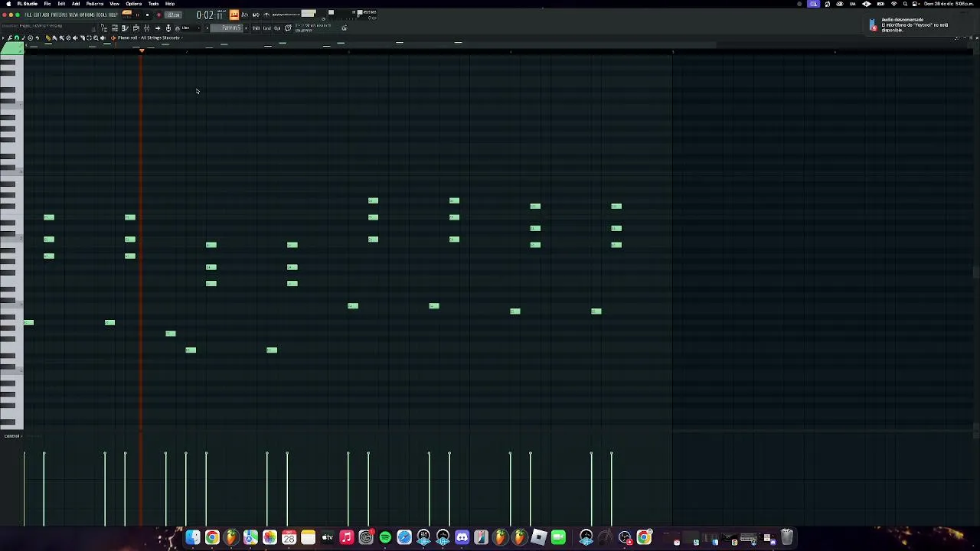Open the File menu in macOS menu bar

[x=47, y=4]
